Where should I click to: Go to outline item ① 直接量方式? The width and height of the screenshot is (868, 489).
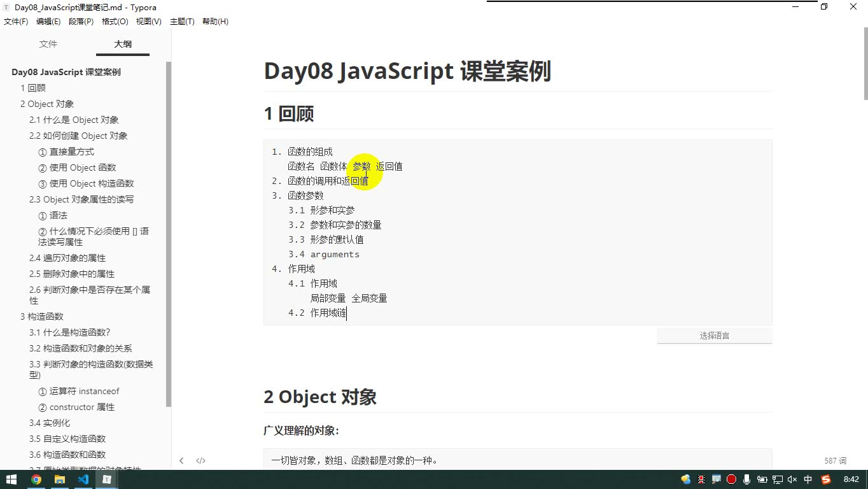pyautogui.click(x=66, y=152)
